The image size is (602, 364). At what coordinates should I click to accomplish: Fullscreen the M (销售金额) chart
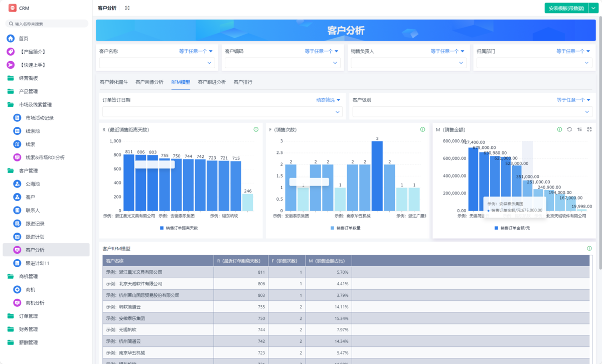click(589, 129)
